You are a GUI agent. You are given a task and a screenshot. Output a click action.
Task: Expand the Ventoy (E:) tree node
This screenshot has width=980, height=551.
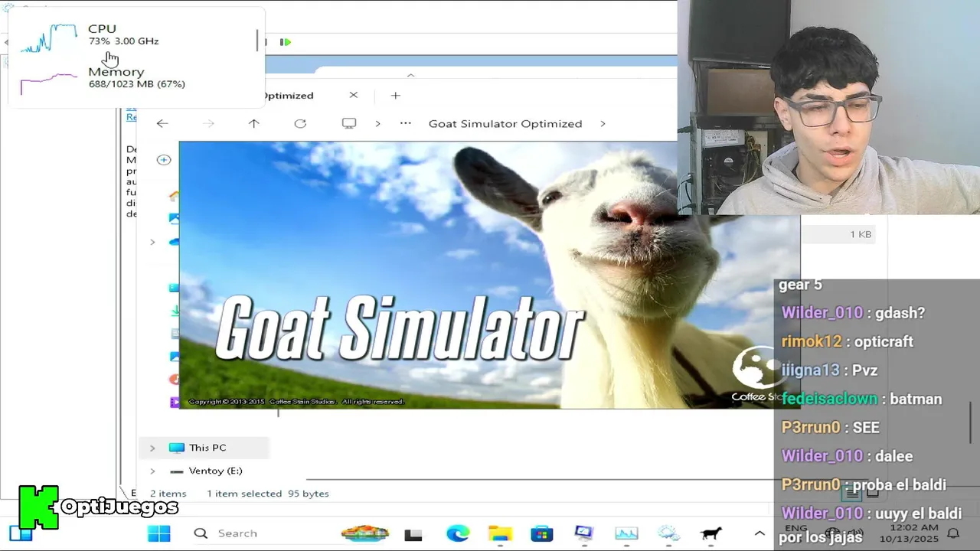pos(152,471)
